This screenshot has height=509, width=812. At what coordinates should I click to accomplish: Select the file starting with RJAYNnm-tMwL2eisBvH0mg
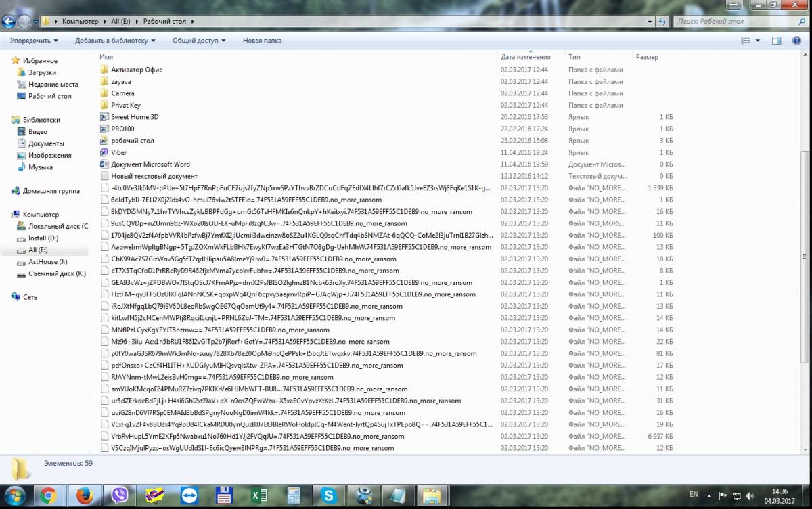222,377
